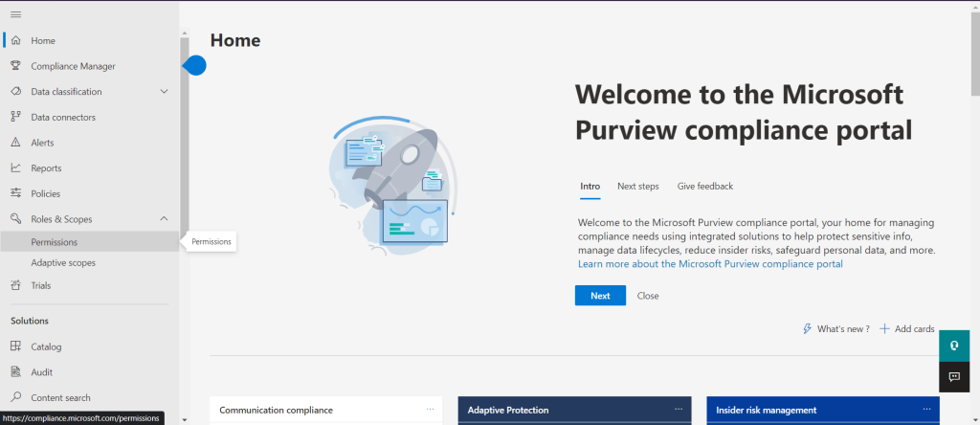980x425 pixels.
Task: Switch to the Next steps tab
Action: pyautogui.click(x=638, y=187)
